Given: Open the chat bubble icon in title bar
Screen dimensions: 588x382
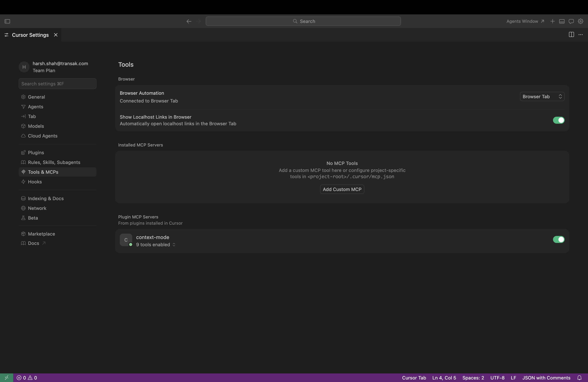Looking at the screenshot, I should point(571,21).
